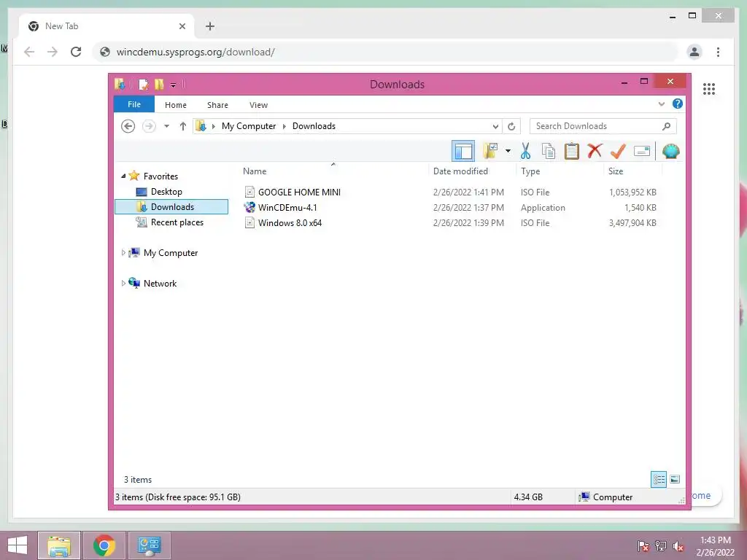Click the Cut scissors icon
Viewport: 747px width, 560px height.
(x=525, y=152)
